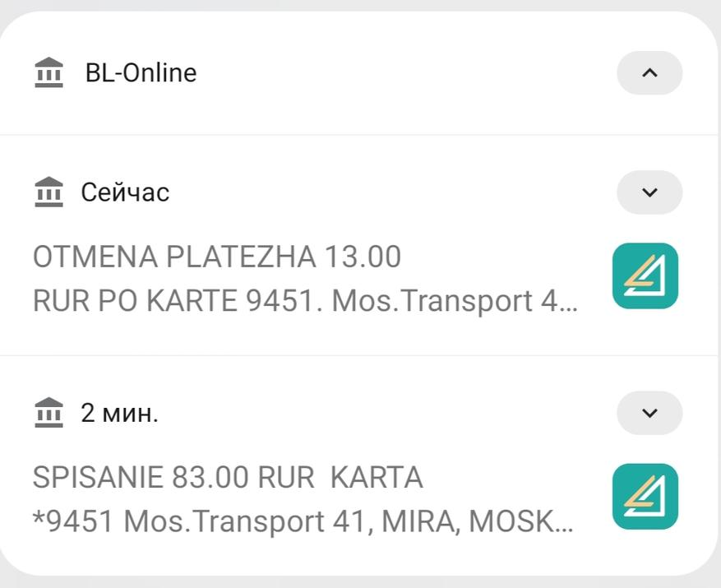The image size is (721, 588).
Task: Tap the Mos.Transport text in the cancellation notification
Action: 432,301
